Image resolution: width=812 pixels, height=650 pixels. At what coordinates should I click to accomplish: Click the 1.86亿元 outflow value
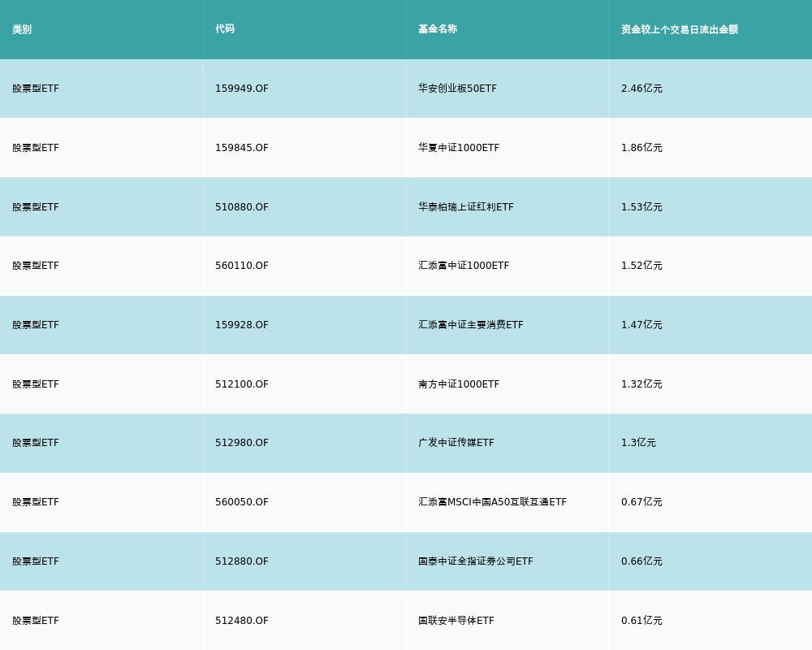[x=641, y=148]
